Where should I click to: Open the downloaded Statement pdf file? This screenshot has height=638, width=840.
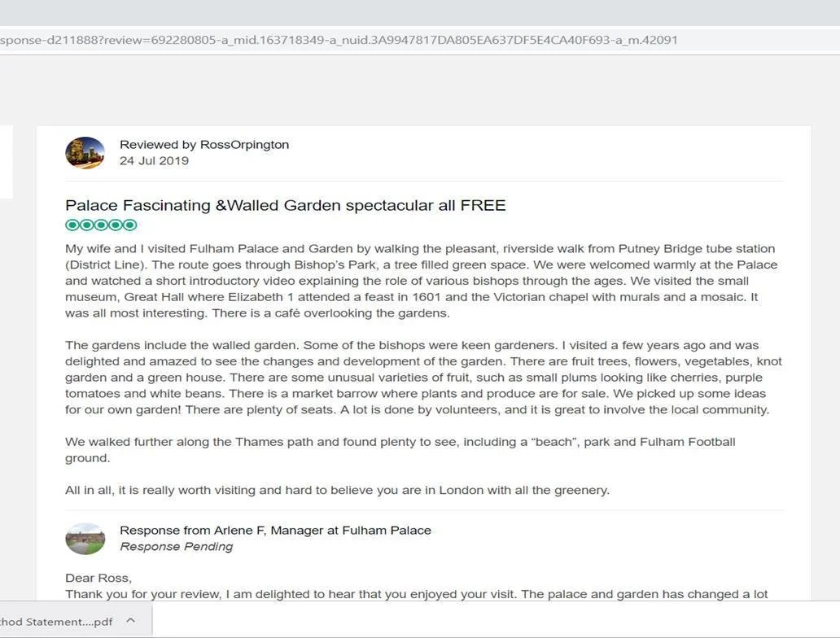coord(56,622)
